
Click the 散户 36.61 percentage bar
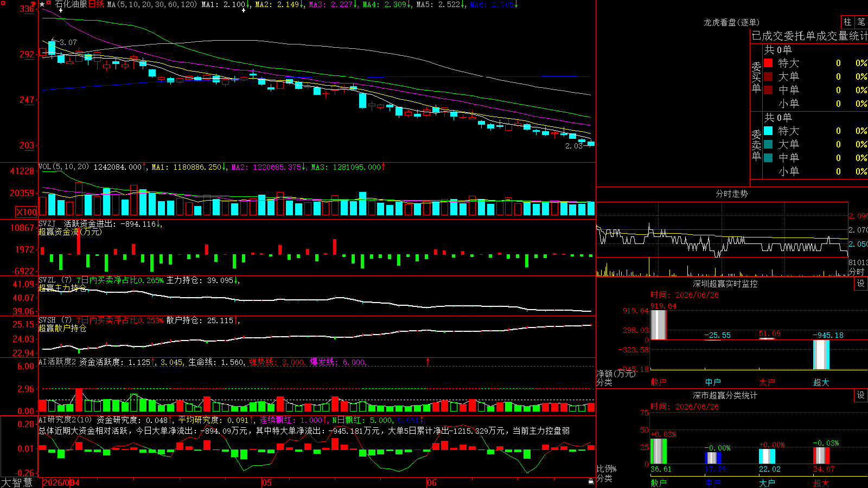click(x=658, y=451)
